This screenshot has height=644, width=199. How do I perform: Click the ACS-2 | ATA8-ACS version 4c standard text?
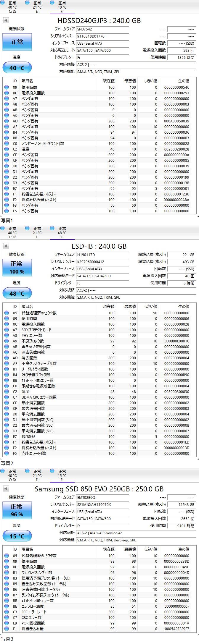pos(100,533)
